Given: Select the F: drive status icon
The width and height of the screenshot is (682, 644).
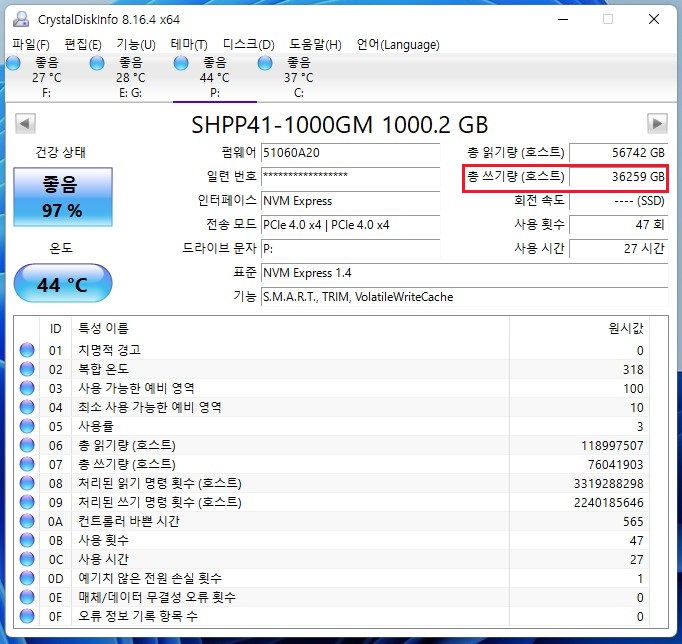Looking at the screenshot, I should coord(13,63).
